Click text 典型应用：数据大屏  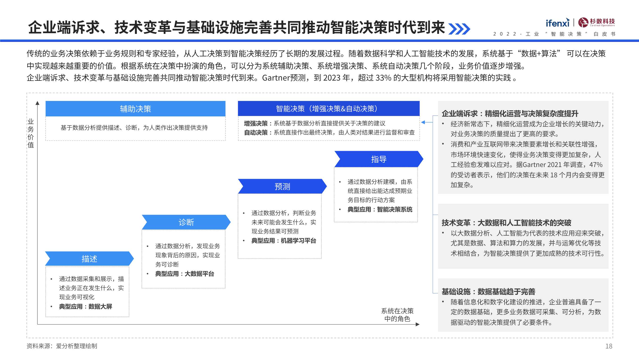click(85, 307)
